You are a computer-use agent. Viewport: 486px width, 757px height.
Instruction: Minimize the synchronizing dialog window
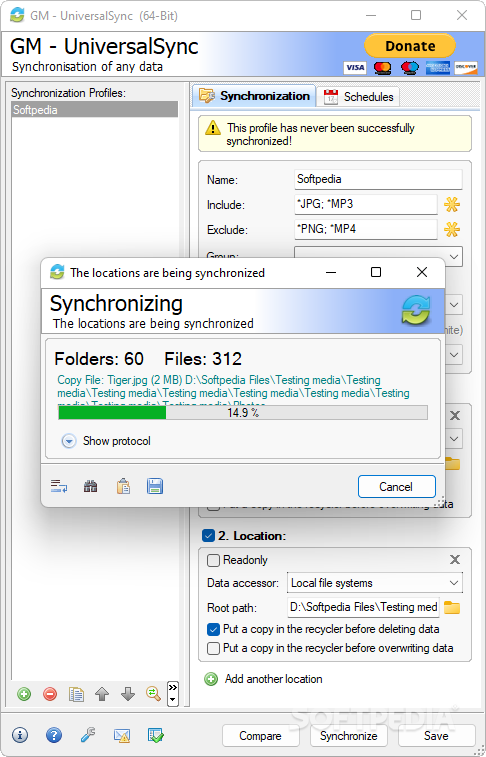pos(331,272)
